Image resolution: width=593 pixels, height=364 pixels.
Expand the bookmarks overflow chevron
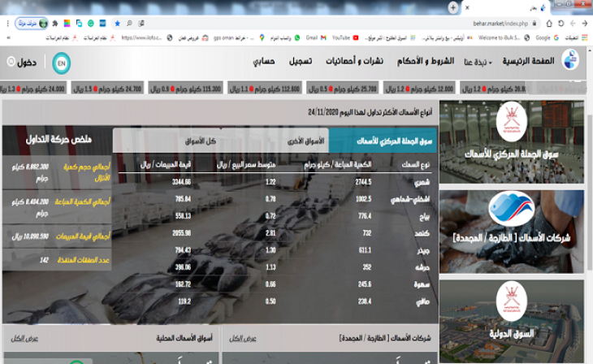[7, 37]
